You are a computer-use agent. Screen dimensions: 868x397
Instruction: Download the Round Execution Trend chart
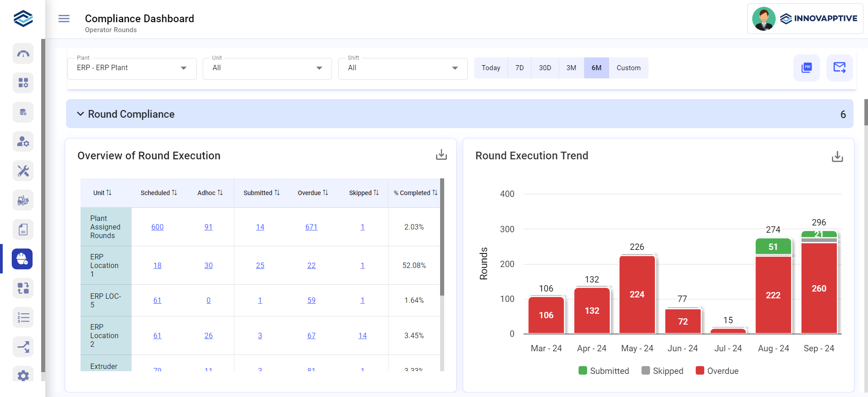[x=837, y=157]
